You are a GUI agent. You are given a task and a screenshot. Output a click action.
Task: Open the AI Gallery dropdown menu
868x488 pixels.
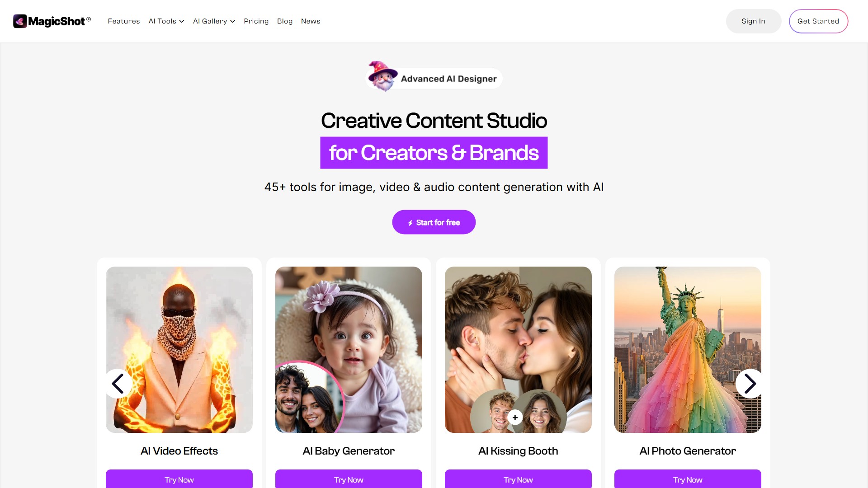click(214, 21)
